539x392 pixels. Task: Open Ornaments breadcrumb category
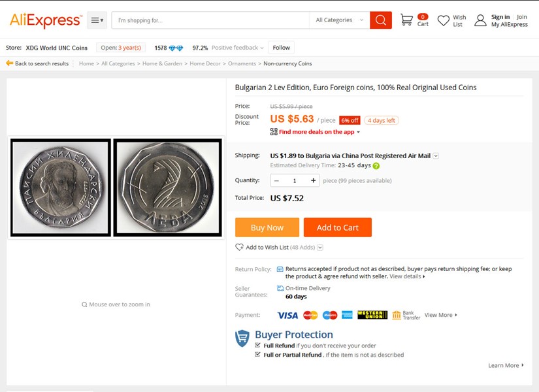point(242,63)
